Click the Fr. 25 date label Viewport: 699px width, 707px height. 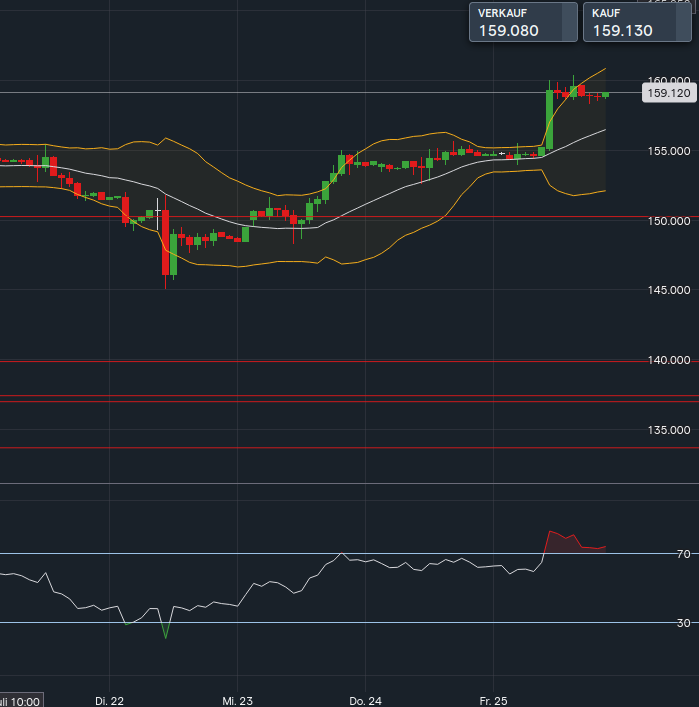tap(495, 701)
